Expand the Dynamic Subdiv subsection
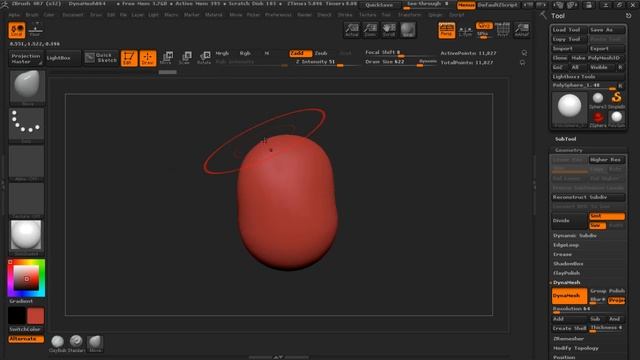This screenshot has height=360, width=640. tap(575, 236)
